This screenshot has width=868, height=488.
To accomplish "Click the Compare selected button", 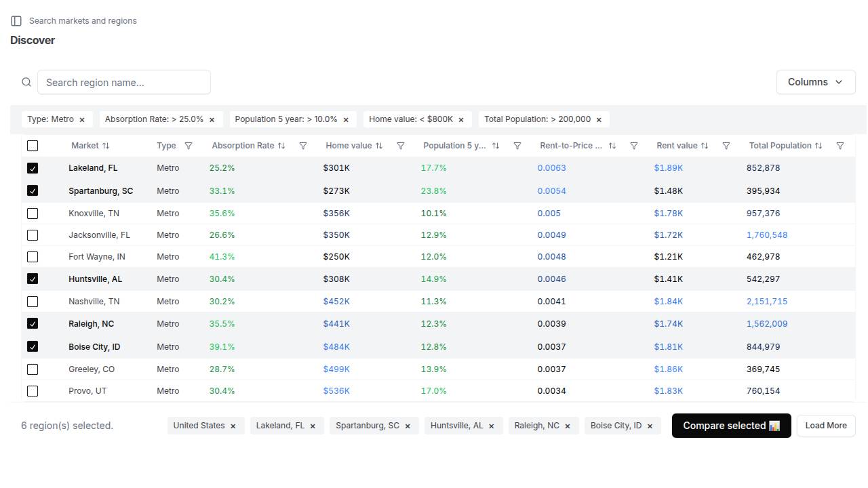I will 731,426.
